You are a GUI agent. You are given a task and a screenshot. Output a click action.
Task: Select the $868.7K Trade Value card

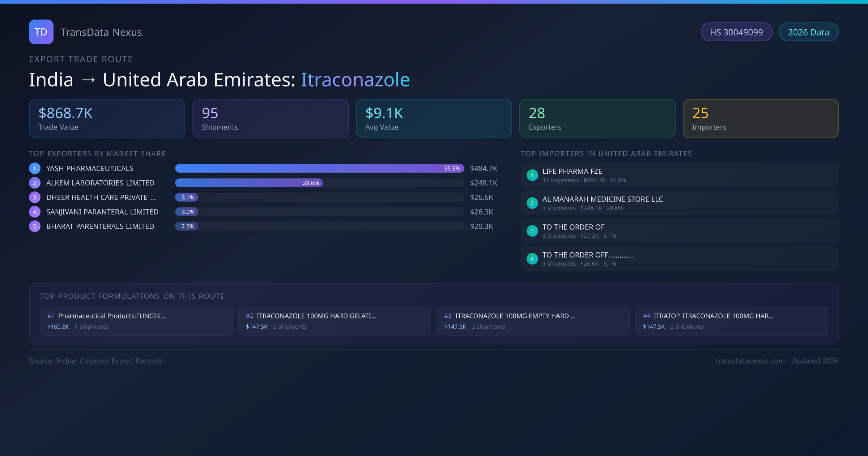107,118
